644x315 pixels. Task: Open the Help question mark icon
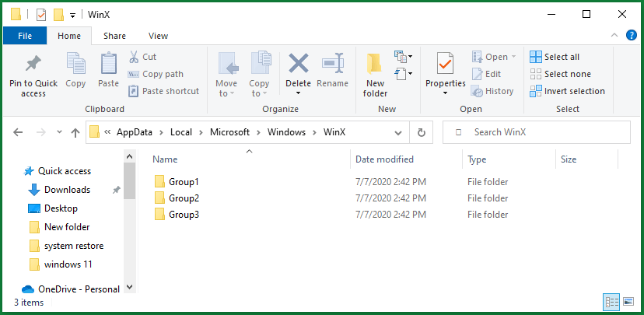point(632,35)
